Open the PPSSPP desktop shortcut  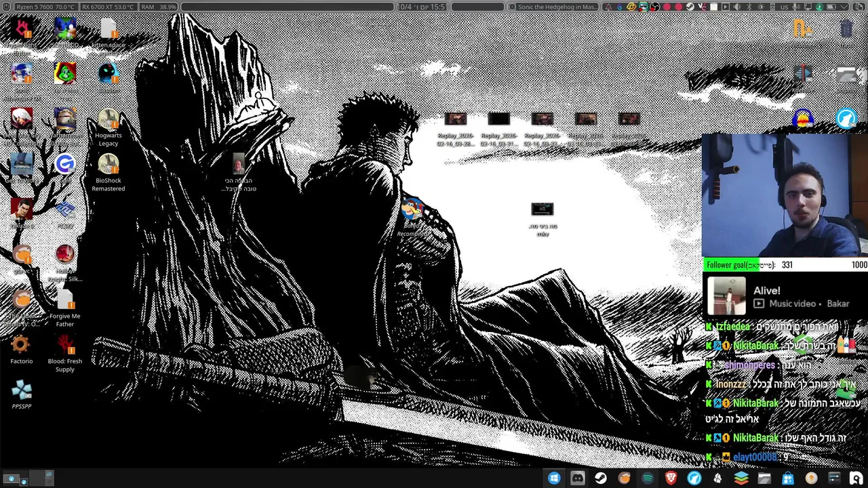pos(21,394)
